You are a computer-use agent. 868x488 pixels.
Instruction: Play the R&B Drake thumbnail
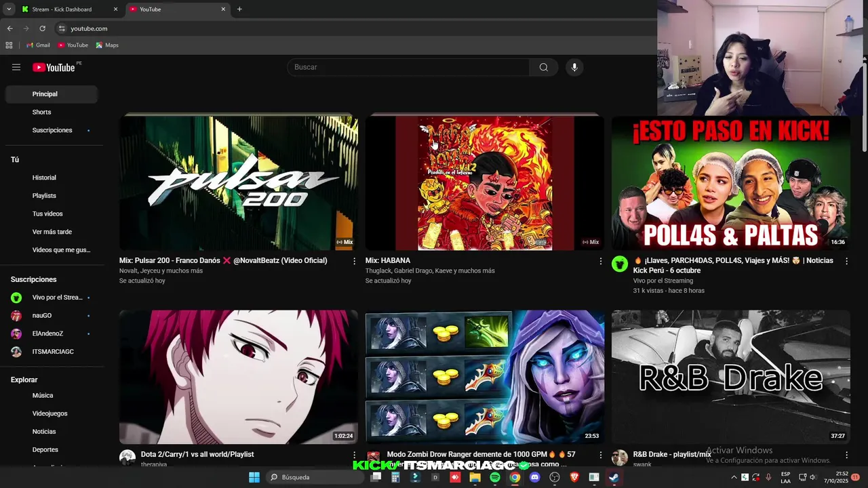[x=731, y=377]
